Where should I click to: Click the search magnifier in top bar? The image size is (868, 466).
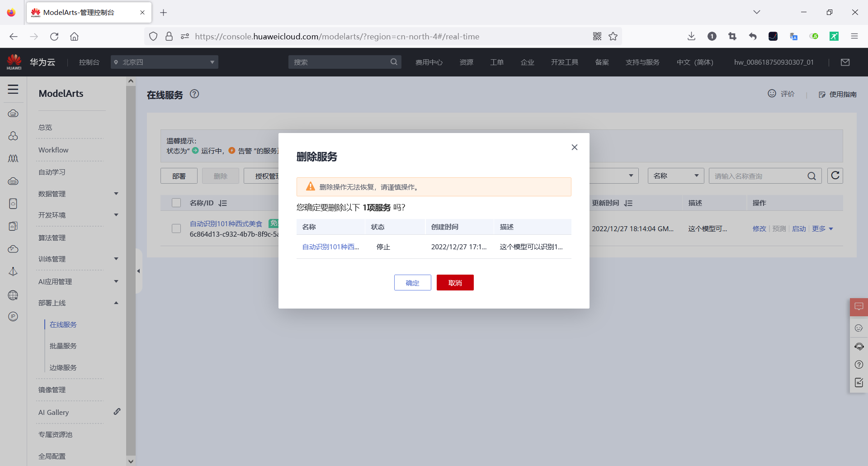click(x=394, y=62)
